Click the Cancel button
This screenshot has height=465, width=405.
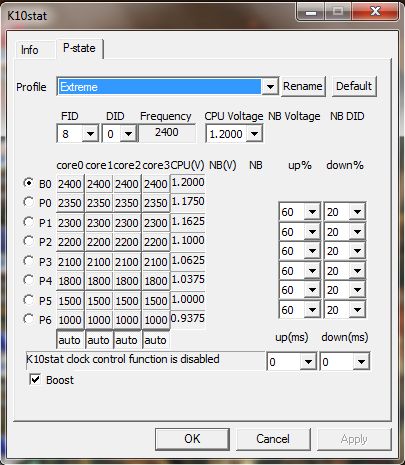pos(273,439)
